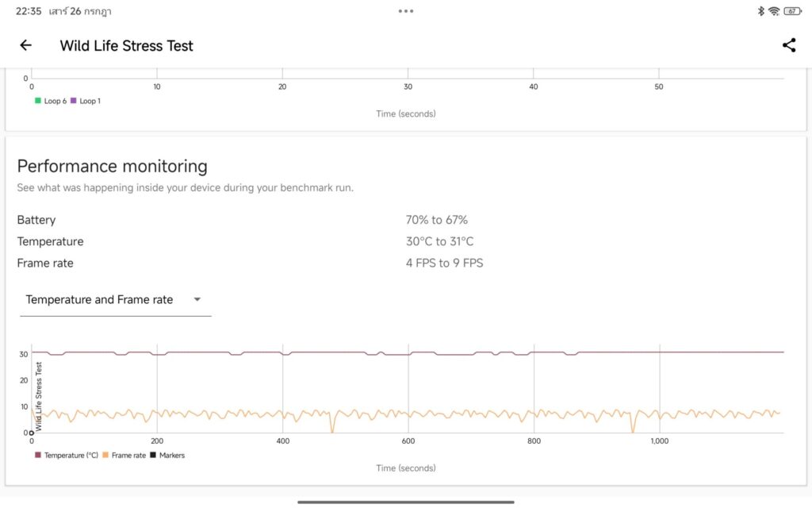Tap the back arrow icon
The width and height of the screenshot is (812, 508).
(25, 45)
